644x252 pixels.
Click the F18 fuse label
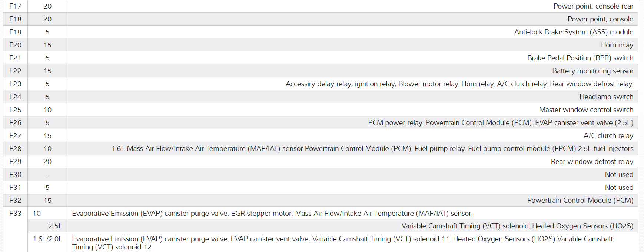[15, 19]
